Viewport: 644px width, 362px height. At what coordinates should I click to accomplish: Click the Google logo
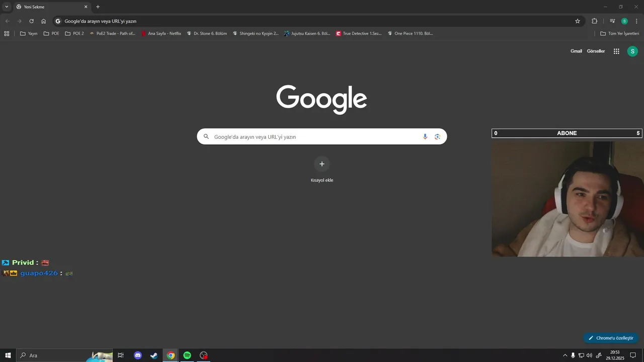point(321,99)
